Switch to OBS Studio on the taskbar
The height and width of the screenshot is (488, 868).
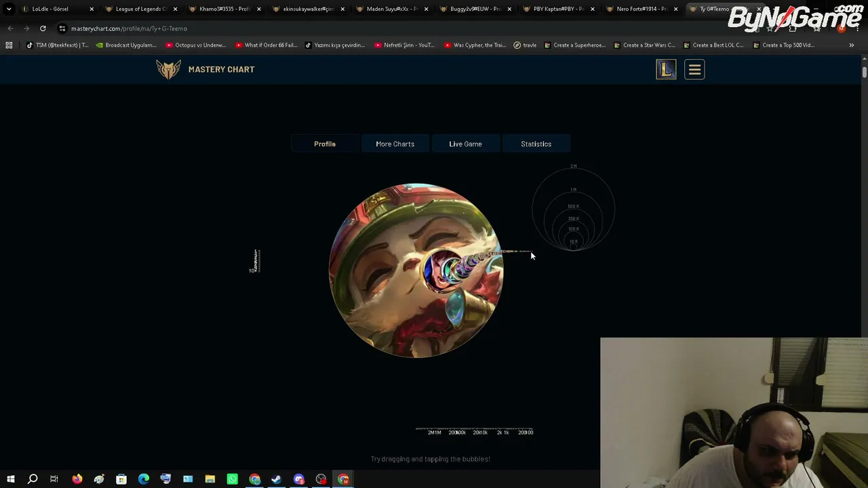(321, 479)
